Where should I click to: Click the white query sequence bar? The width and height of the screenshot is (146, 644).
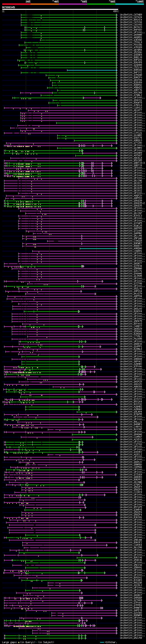click(x=60, y=10)
